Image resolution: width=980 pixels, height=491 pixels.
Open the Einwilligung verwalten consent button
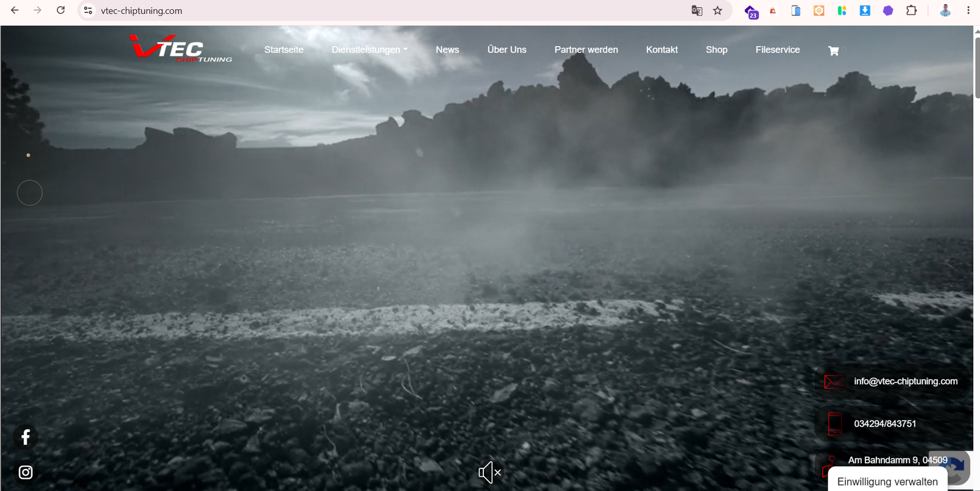888,481
